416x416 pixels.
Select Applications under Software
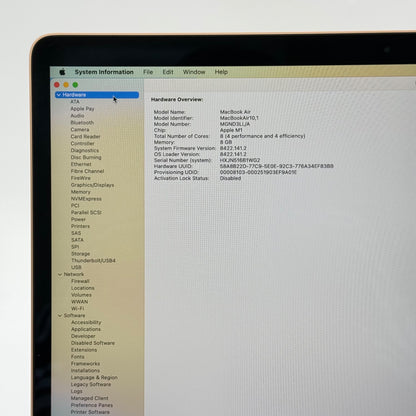[x=86, y=329]
